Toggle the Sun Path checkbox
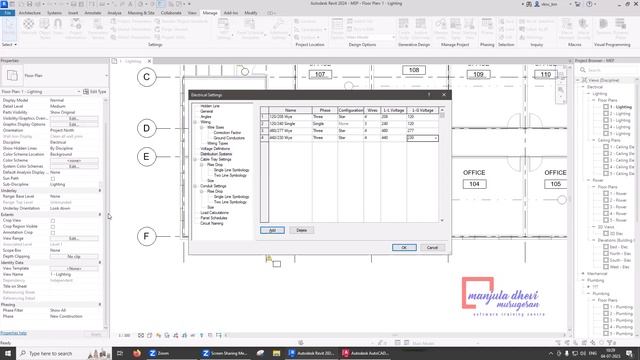The image size is (640, 360). (53, 179)
